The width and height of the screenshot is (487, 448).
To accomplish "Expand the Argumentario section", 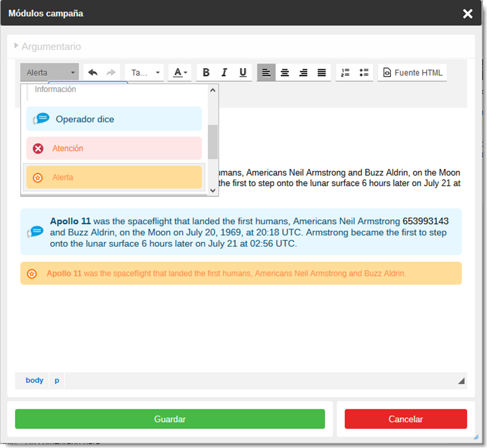I will point(47,46).
